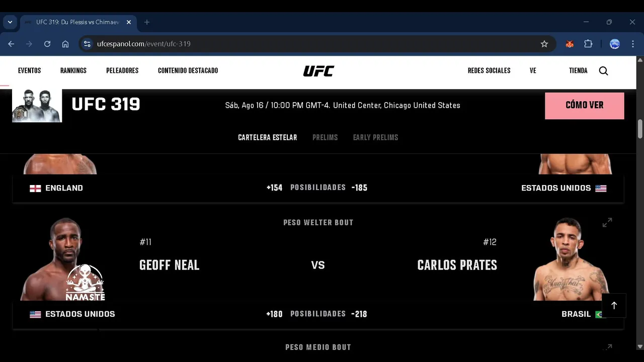This screenshot has width=644, height=362.
Task: Click the -185 odds value
Action: pyautogui.click(x=359, y=188)
